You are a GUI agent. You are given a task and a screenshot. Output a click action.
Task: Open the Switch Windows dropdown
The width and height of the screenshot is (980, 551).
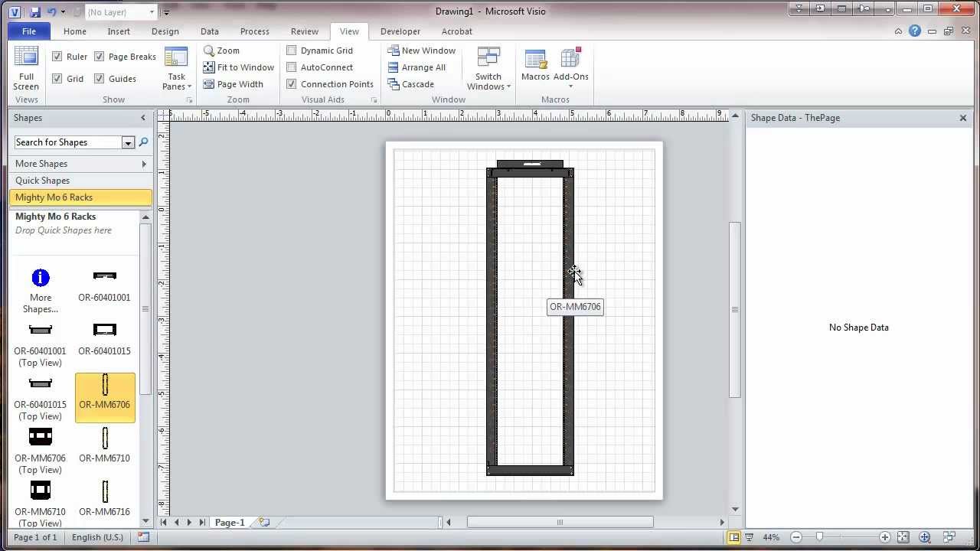click(488, 69)
